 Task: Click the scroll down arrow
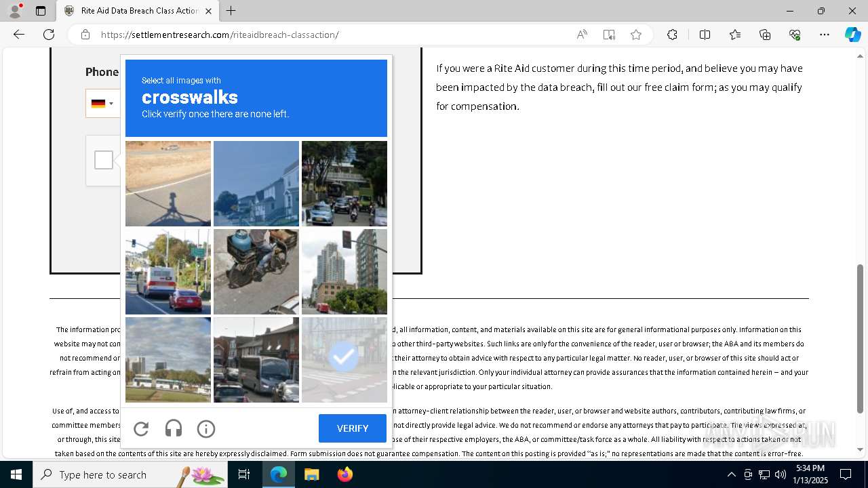point(861,449)
